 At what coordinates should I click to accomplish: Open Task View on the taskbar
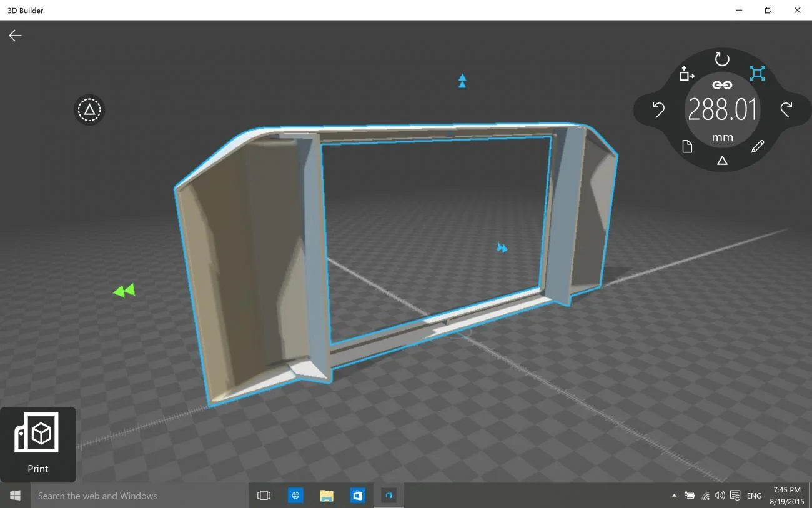[264, 496]
